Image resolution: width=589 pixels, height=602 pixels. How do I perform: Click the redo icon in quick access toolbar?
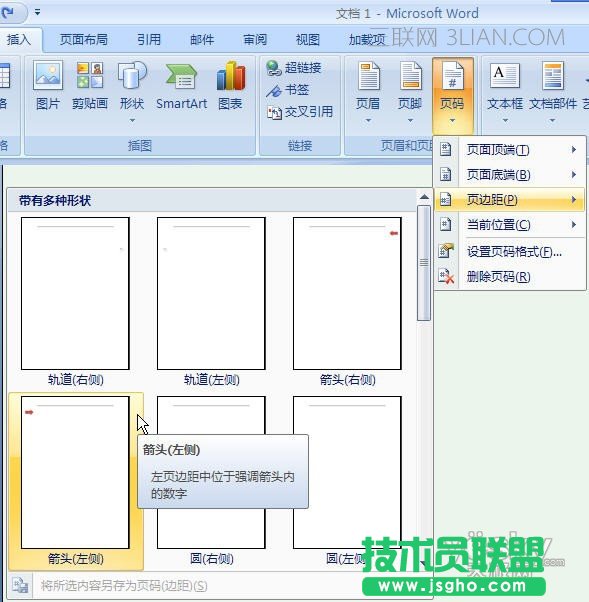8,12
